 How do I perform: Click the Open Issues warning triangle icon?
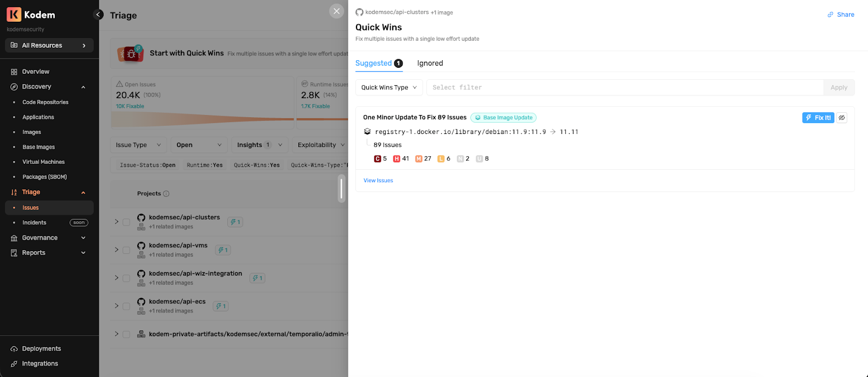tap(119, 84)
